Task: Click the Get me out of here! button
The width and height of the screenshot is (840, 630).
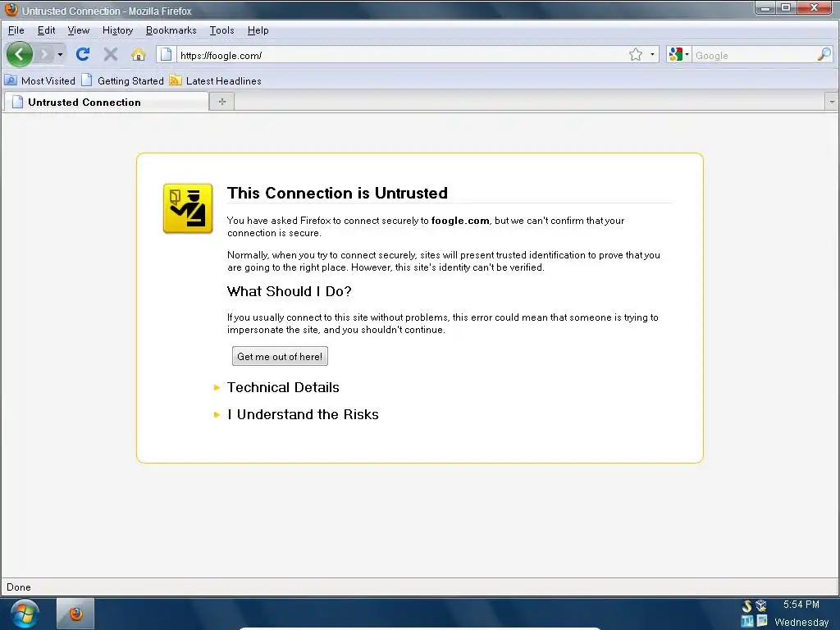Action: (280, 356)
